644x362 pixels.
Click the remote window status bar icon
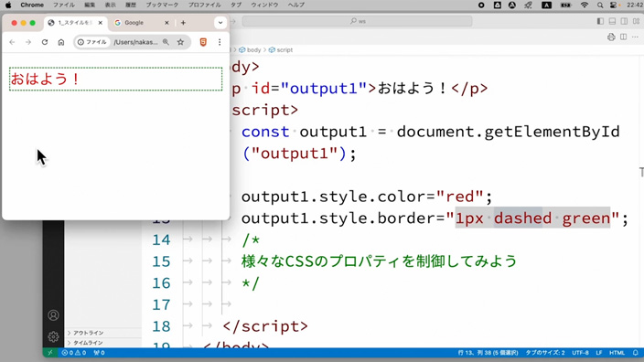(x=50, y=353)
